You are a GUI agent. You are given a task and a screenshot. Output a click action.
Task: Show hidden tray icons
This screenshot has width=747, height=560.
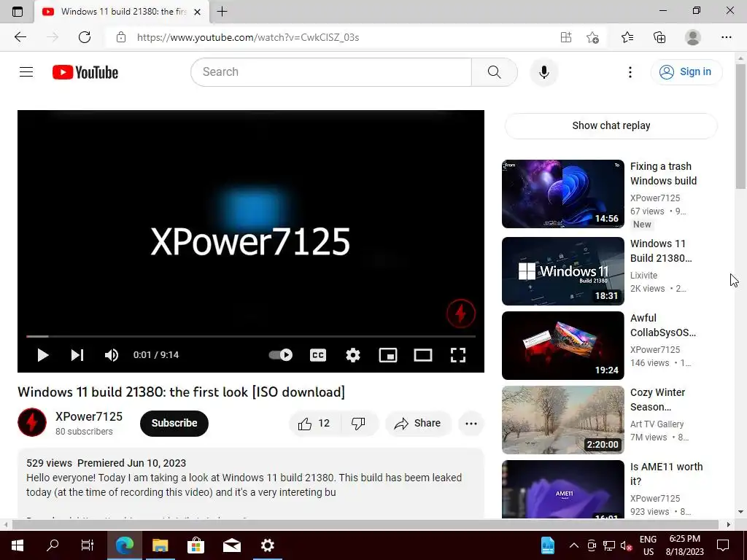point(574,545)
